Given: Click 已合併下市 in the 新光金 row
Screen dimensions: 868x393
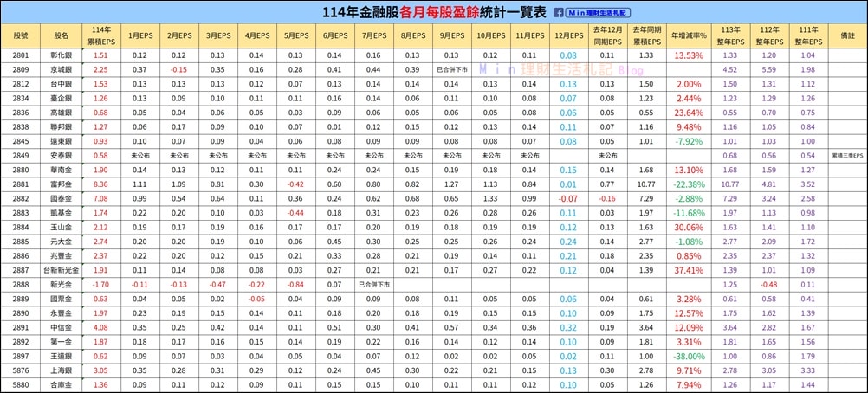Looking at the screenshot, I should coord(375,285).
